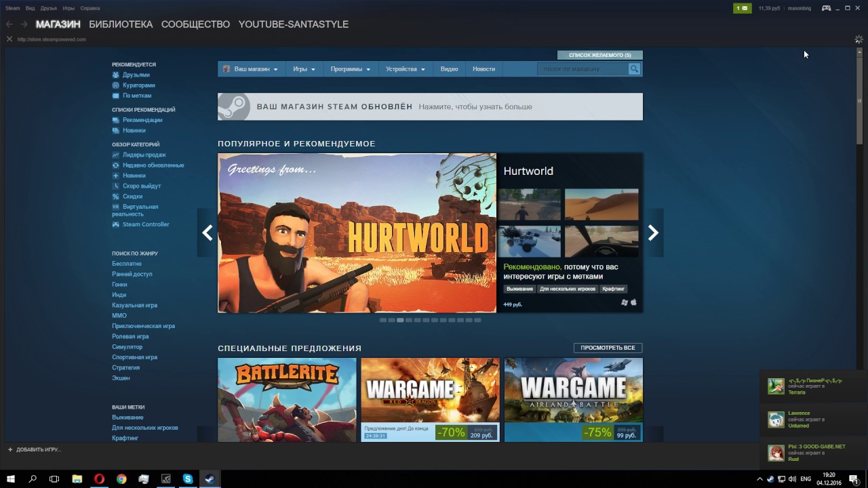Open Hurtworld main banner image
This screenshot has height=488, width=868.
[x=357, y=233]
